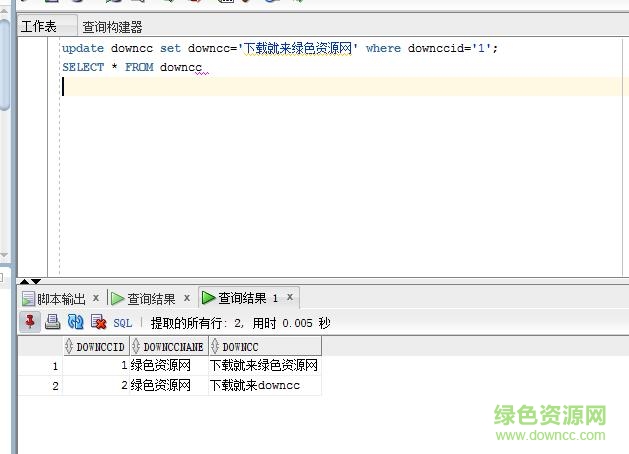Viewport: 629px width, 454px height.
Task: Close the unnumbered 查询结果 tab
Action: (187, 298)
